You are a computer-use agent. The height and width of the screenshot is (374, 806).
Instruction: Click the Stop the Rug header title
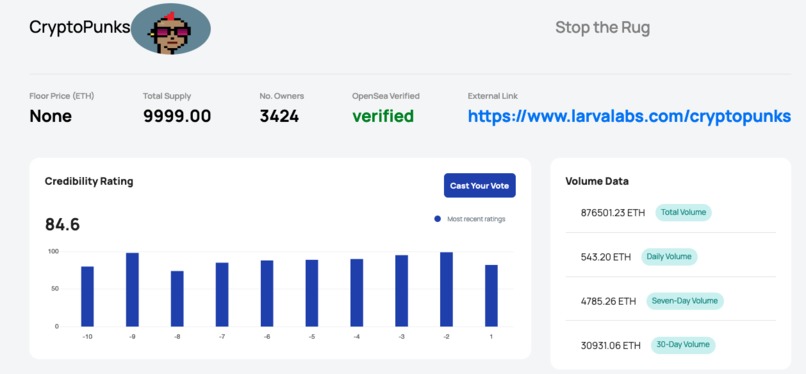[602, 27]
